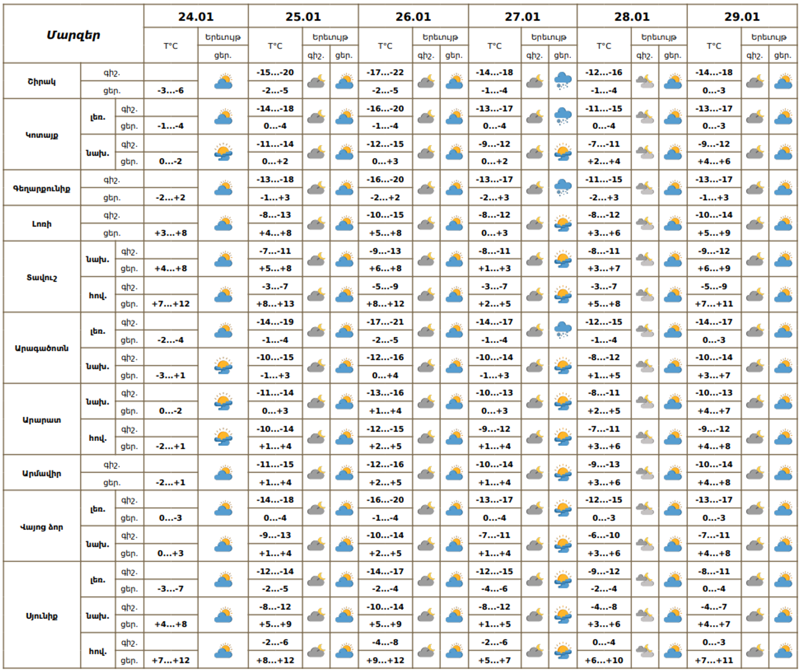This screenshot has height=672, width=802.
Task: Click Շիրակ daytime icon under 24.01
Action: 223,81
